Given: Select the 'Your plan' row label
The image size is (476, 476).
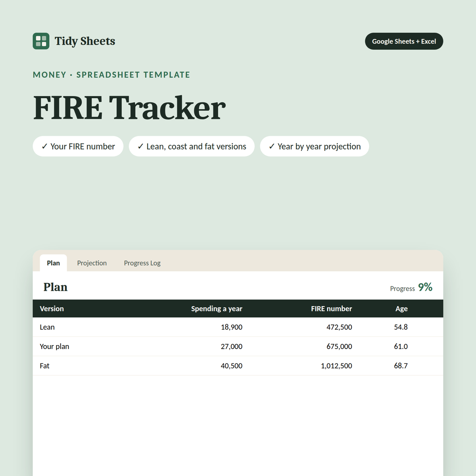Looking at the screenshot, I should [54, 346].
